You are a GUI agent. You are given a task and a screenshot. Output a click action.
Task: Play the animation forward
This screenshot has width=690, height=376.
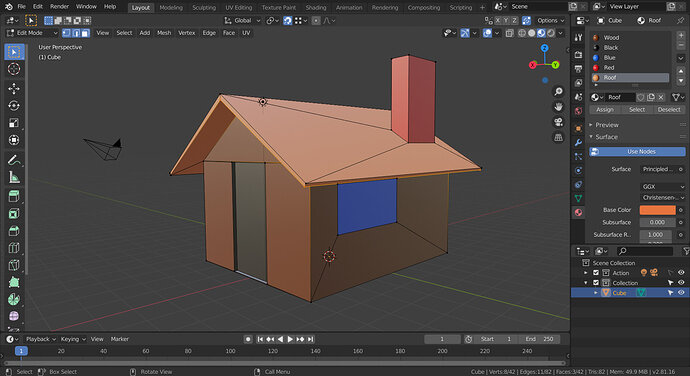(290, 339)
